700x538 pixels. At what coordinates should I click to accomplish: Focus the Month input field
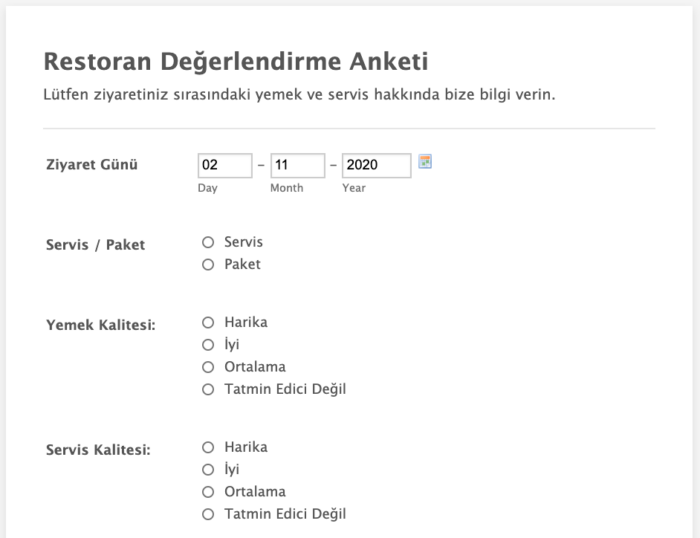(297, 165)
